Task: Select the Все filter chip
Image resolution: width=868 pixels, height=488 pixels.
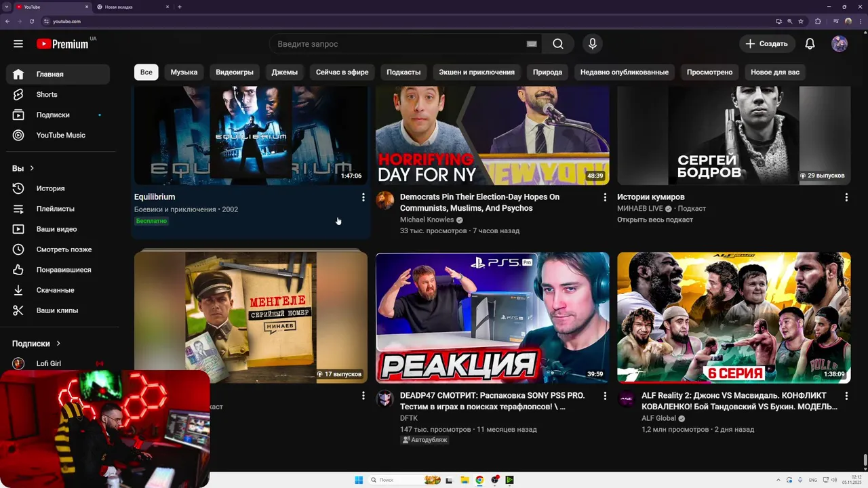Action: click(x=146, y=73)
